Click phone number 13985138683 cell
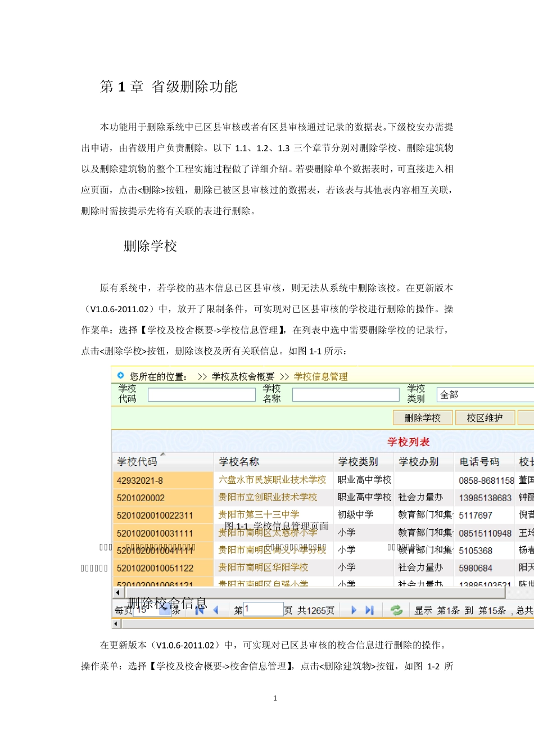This screenshot has height=756, width=534. click(485, 498)
